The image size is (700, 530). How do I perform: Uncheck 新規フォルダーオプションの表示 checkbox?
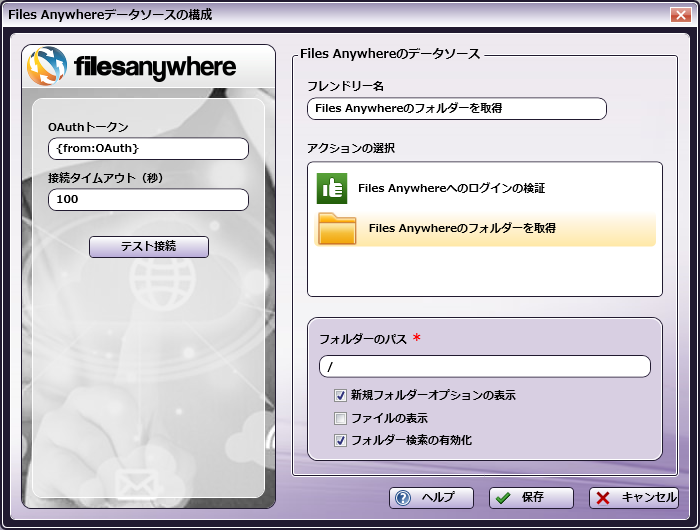click(340, 395)
